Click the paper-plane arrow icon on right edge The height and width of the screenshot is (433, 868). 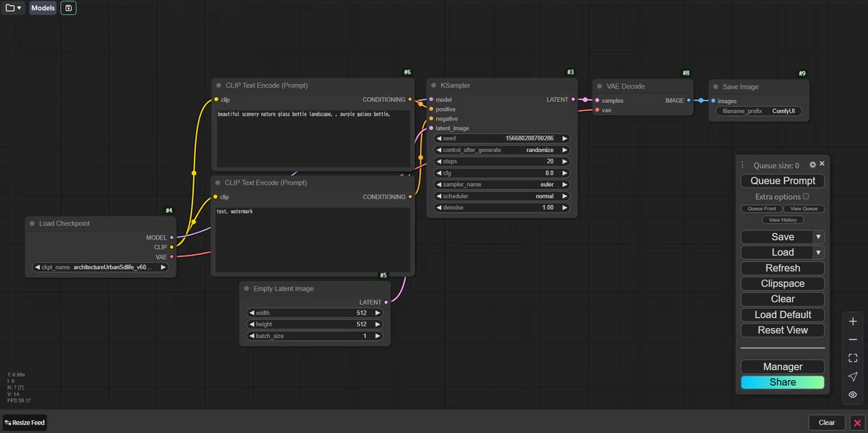pyautogui.click(x=853, y=377)
